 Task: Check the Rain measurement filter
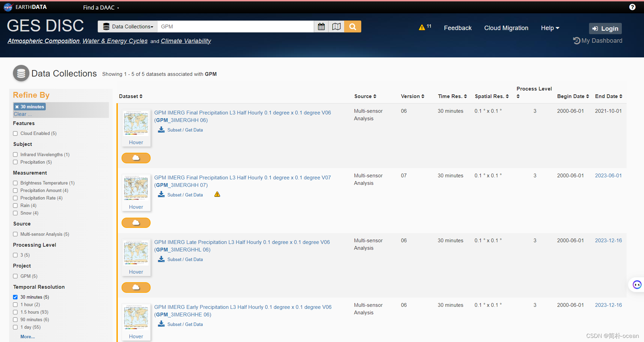[15, 205]
